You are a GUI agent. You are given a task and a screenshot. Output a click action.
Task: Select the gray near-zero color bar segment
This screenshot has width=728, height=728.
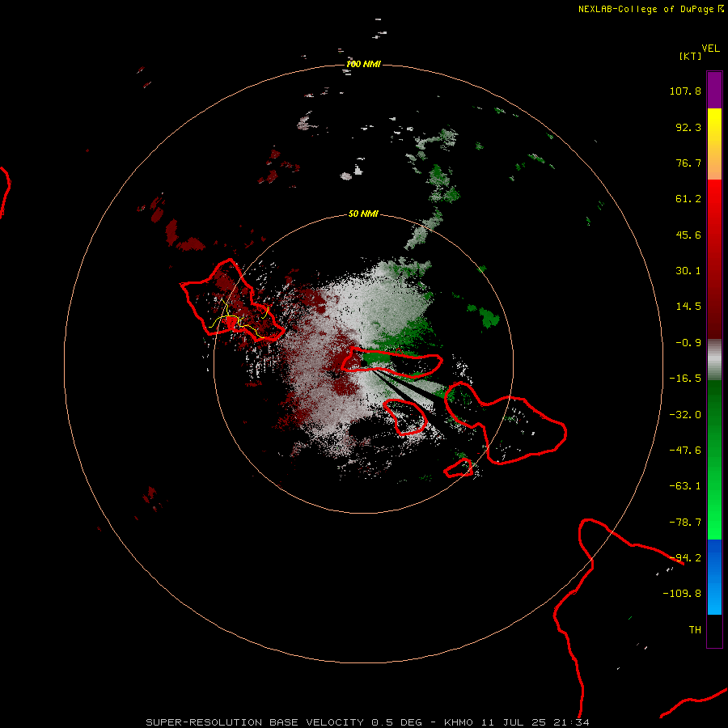tap(714, 360)
